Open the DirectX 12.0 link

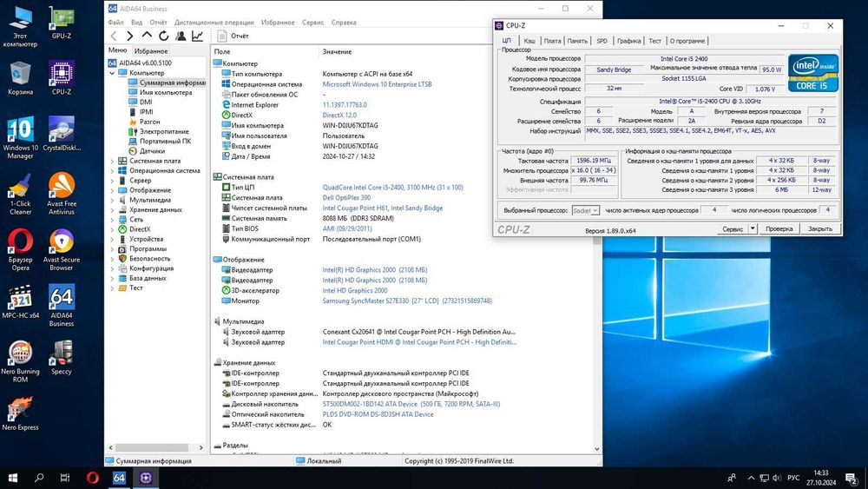point(339,116)
